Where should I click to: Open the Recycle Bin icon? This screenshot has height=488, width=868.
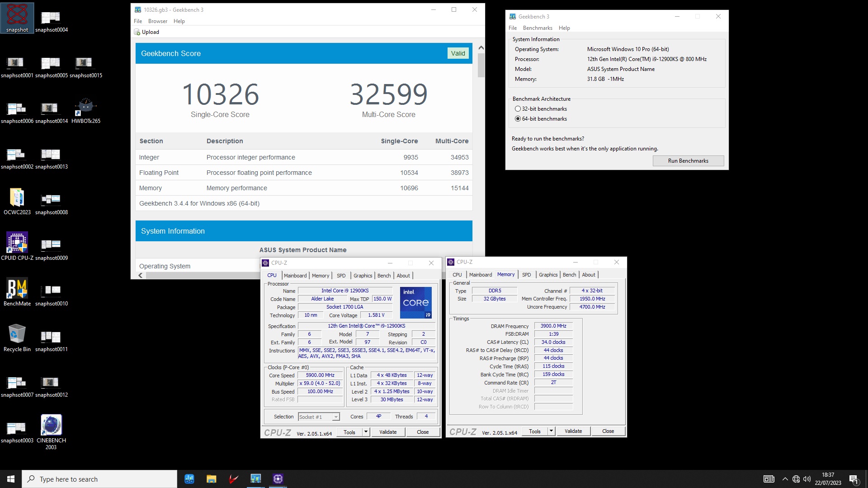[x=17, y=338]
